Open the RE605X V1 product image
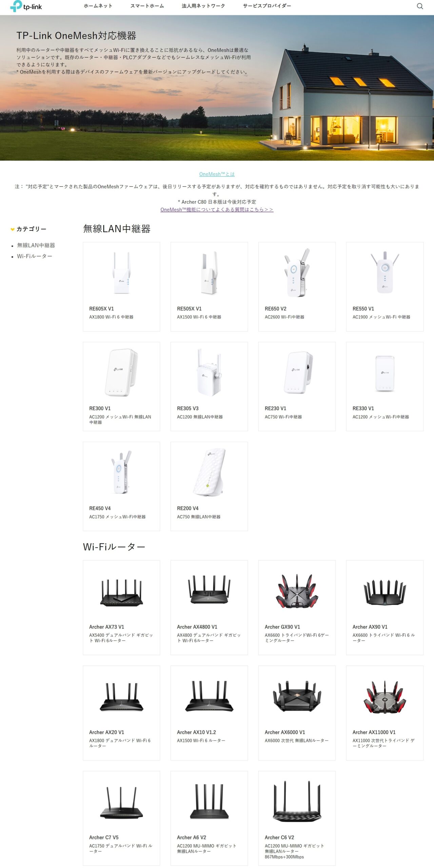The image size is (434, 868). point(121,273)
